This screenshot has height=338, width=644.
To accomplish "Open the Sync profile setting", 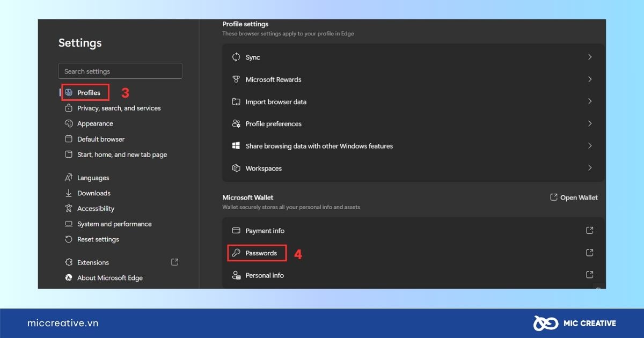I will 413,57.
